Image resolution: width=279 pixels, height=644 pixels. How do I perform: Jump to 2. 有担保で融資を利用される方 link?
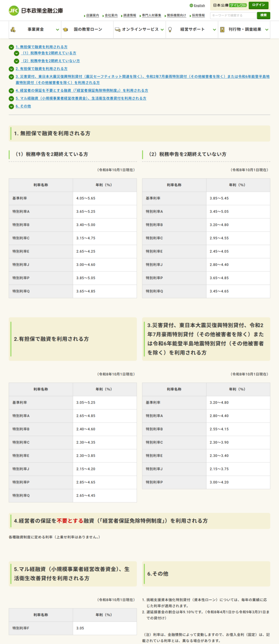pos(41,69)
